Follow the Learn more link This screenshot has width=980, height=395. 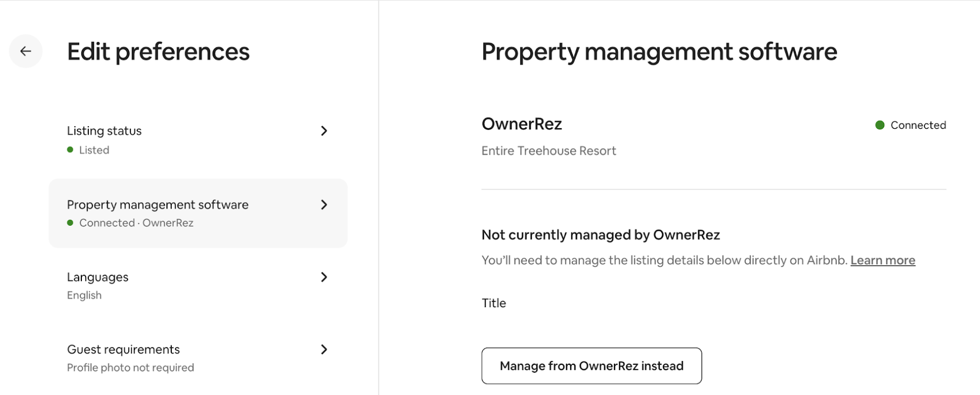883,260
